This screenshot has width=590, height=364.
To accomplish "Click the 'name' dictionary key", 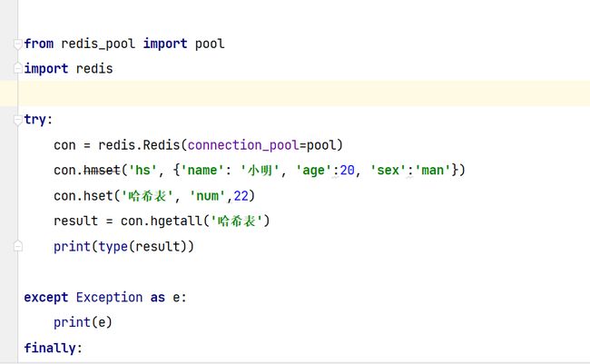I will (211, 170).
